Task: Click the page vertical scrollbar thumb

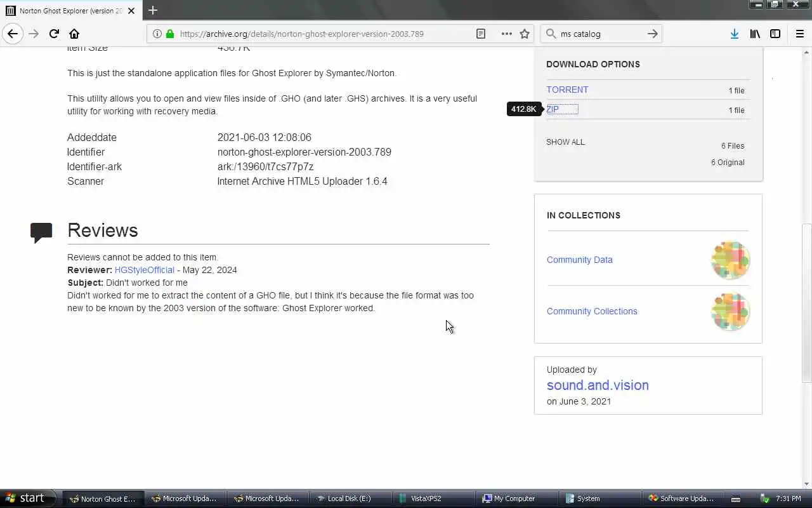Action: point(806,303)
